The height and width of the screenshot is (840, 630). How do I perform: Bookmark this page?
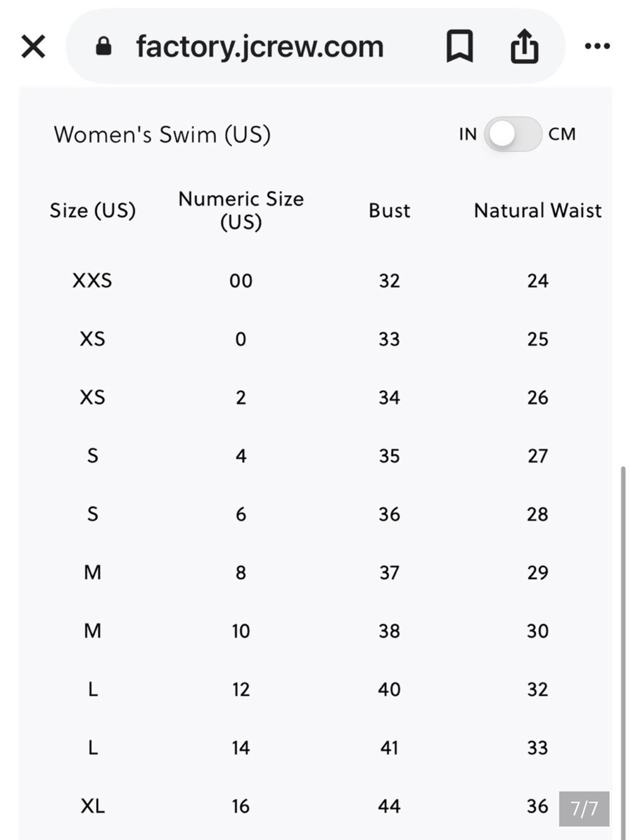coord(459,46)
